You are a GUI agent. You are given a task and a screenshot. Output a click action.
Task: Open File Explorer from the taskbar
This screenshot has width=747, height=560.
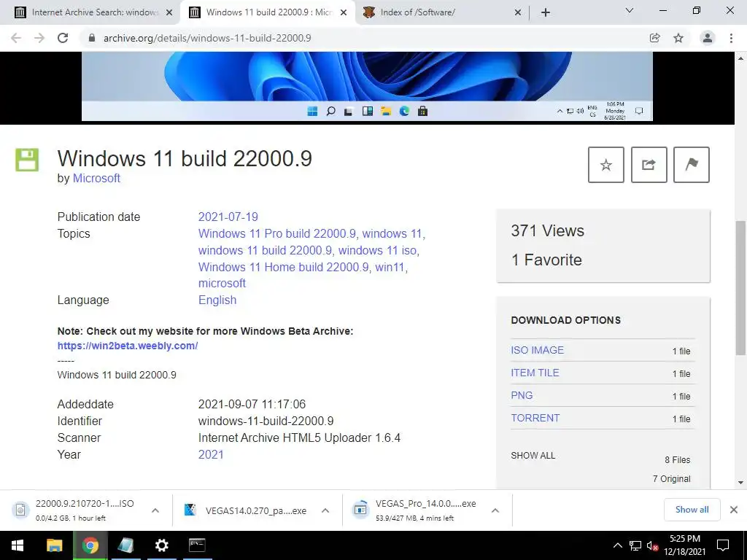coord(54,545)
